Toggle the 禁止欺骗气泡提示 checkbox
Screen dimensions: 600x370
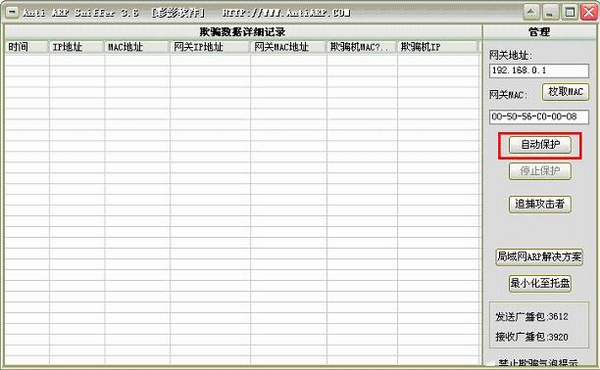[491, 363]
